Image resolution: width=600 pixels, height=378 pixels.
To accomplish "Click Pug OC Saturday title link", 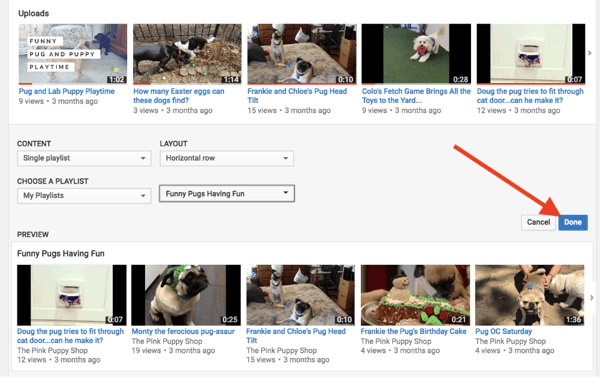I will tap(504, 331).
